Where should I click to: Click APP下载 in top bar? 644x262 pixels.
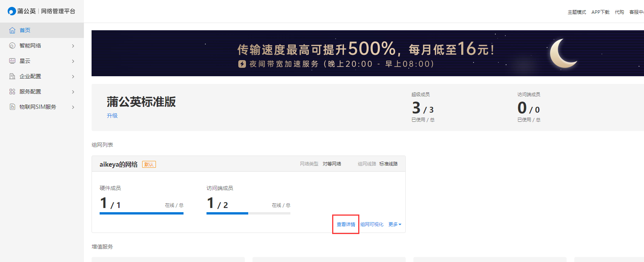[600, 12]
